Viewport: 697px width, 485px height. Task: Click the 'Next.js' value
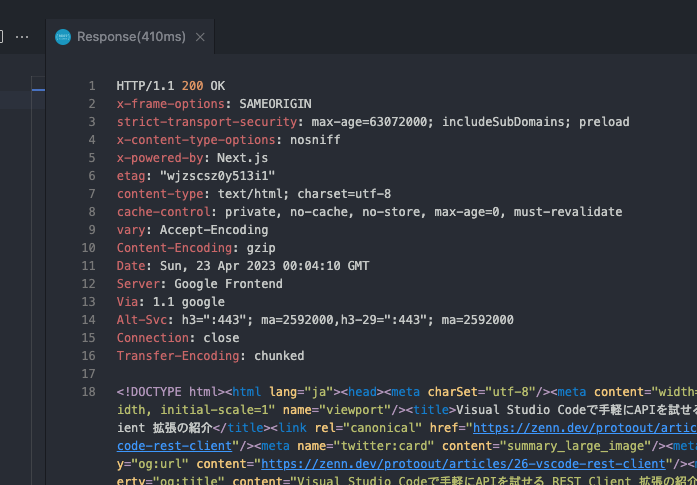(x=242, y=158)
